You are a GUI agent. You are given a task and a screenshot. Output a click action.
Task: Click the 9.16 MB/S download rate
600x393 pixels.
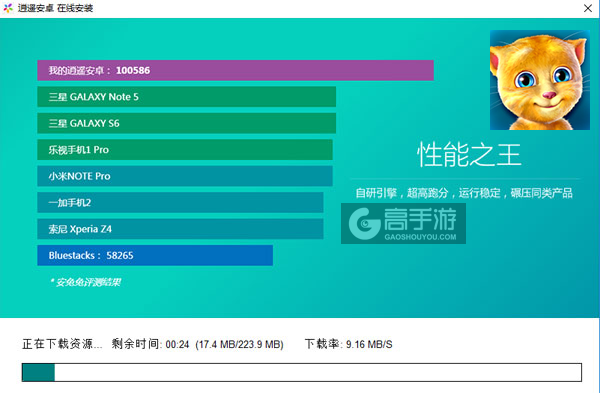pyautogui.click(x=369, y=344)
